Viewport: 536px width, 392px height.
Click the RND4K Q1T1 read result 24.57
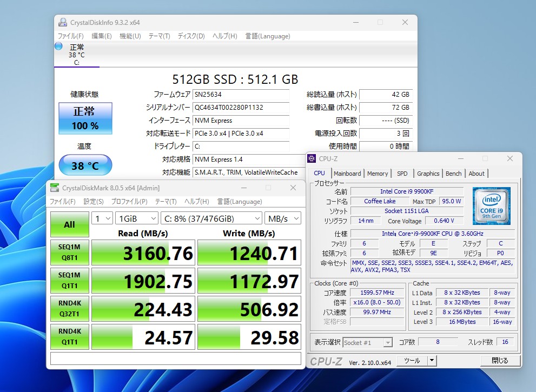[143, 337]
